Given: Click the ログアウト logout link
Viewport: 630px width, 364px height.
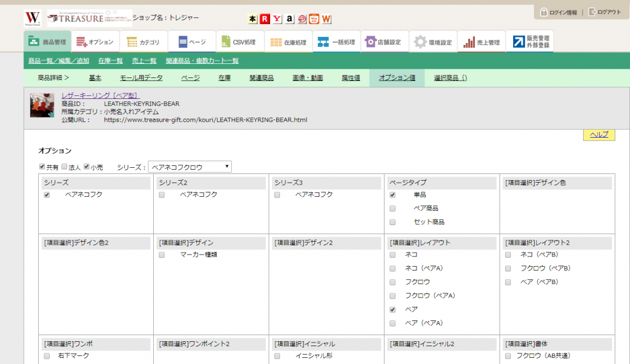Looking at the screenshot, I should pos(604,12).
